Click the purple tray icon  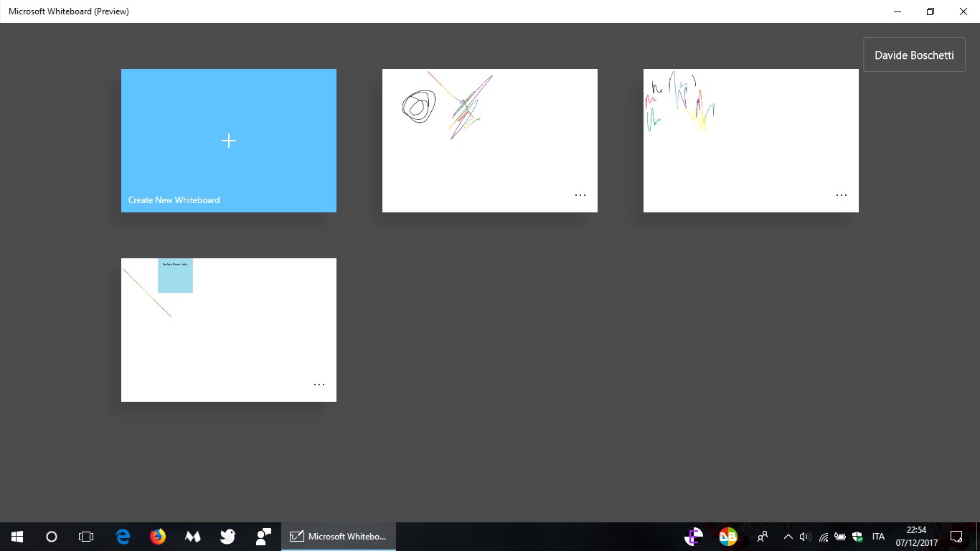pyautogui.click(x=694, y=536)
